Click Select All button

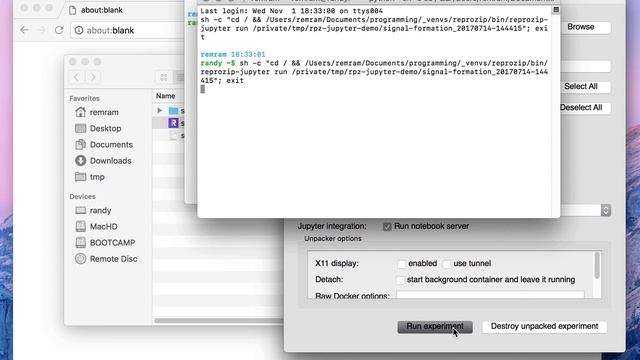tap(580, 87)
